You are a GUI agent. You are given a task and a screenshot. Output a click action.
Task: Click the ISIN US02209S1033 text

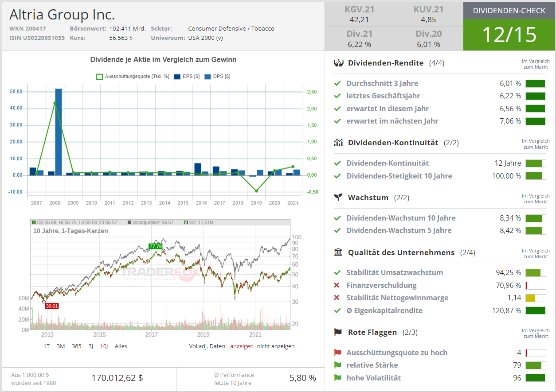click(x=37, y=38)
